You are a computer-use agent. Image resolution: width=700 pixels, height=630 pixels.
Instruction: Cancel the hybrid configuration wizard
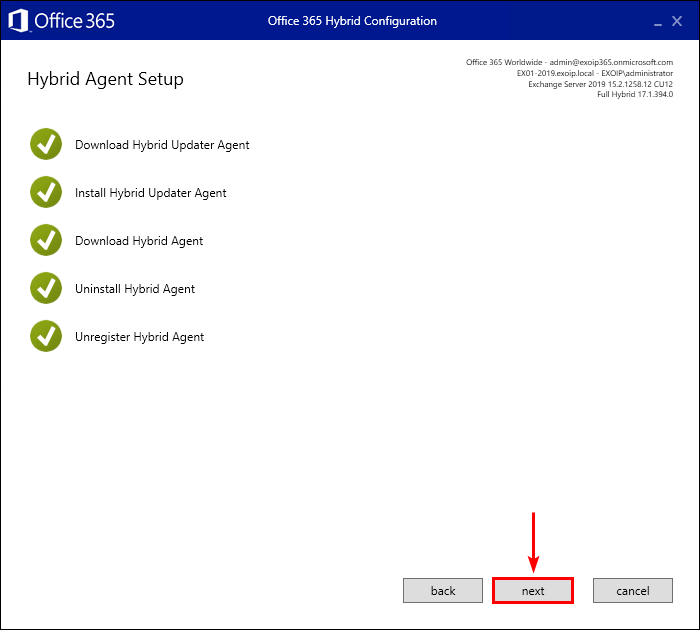point(633,591)
